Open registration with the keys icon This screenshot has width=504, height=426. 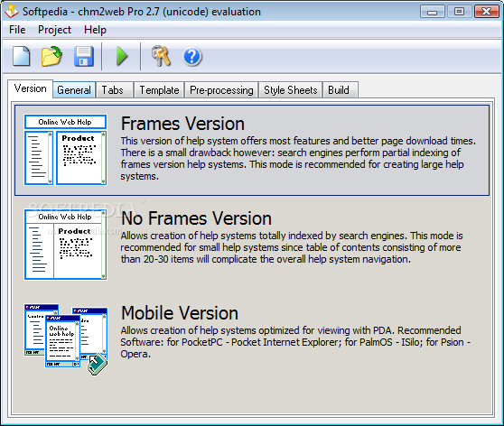[161, 56]
